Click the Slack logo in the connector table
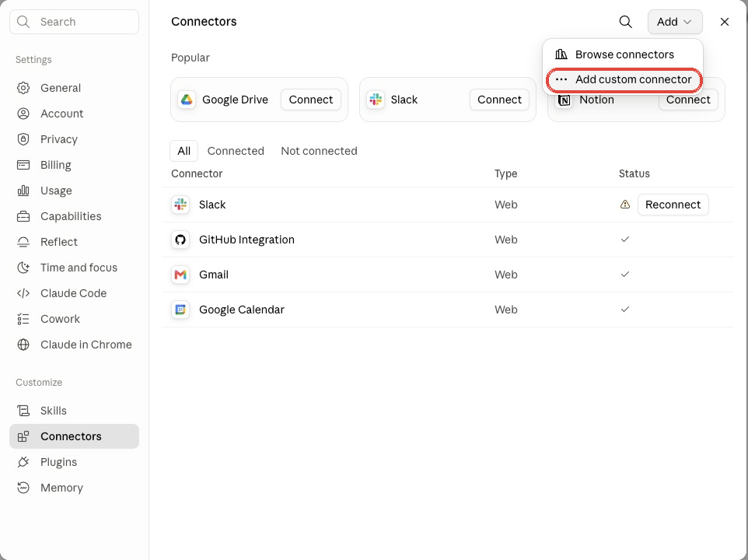Image resolution: width=748 pixels, height=560 pixels. click(180, 205)
